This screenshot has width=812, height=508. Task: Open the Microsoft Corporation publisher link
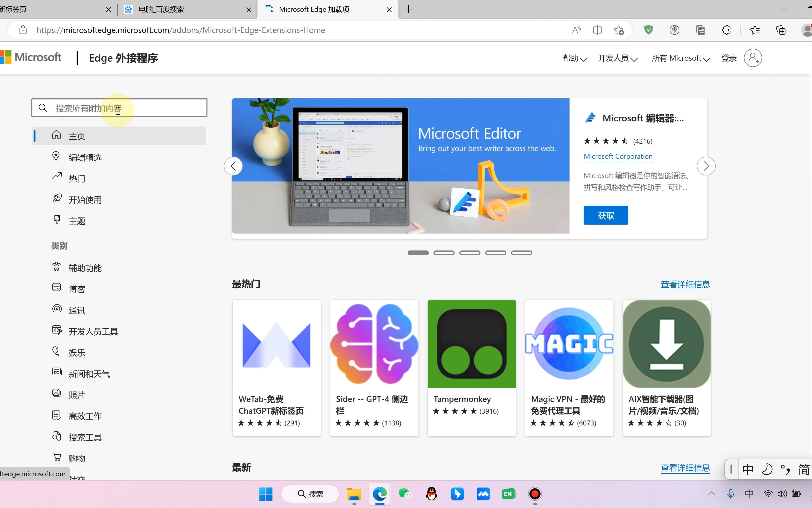click(x=618, y=156)
